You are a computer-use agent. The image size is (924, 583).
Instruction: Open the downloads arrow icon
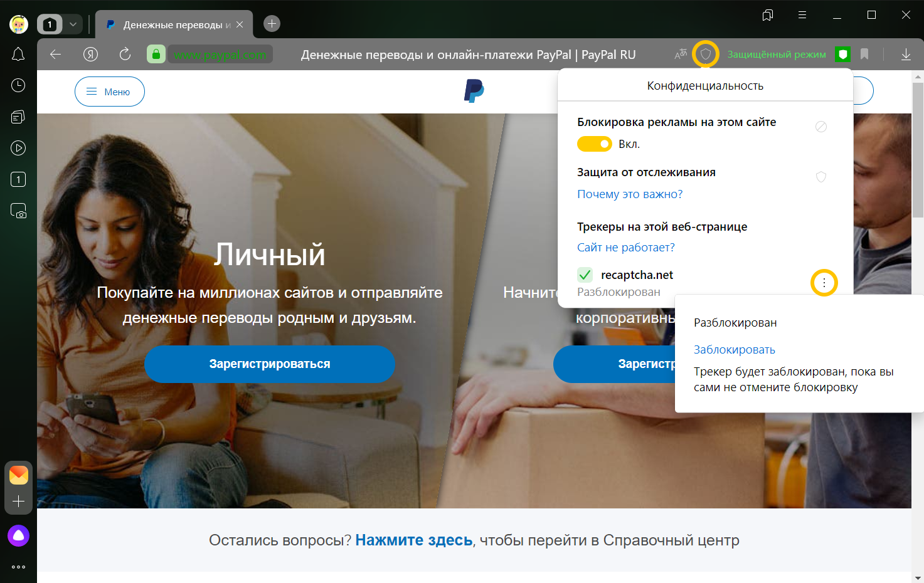906,55
